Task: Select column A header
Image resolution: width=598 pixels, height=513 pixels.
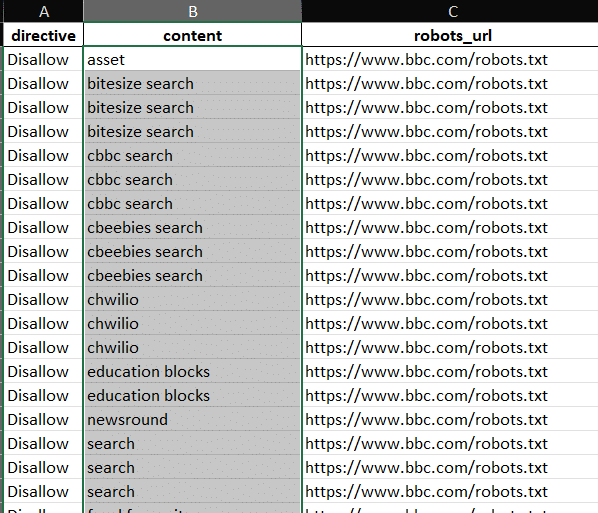Action: 43,11
